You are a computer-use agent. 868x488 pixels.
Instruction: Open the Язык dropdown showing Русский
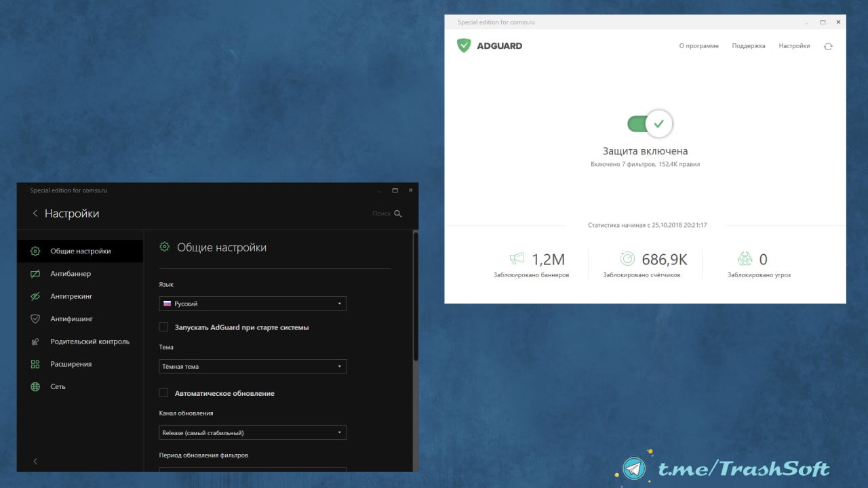coord(252,304)
